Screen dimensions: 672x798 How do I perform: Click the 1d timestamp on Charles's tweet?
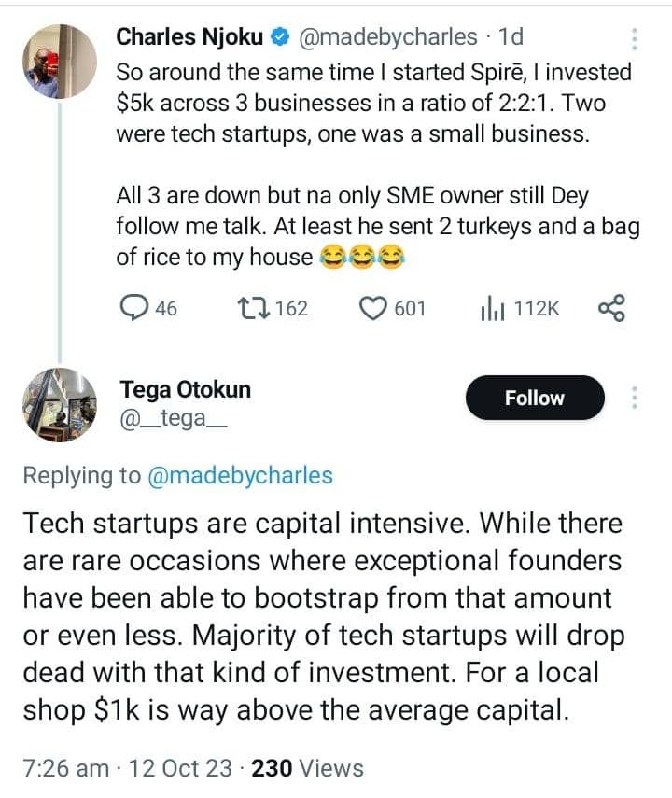point(511,37)
